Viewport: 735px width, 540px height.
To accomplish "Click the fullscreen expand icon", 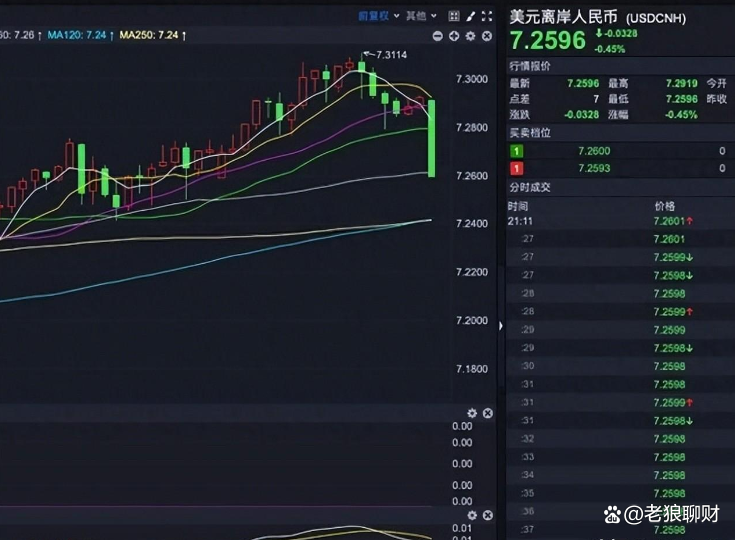I will click(x=487, y=16).
